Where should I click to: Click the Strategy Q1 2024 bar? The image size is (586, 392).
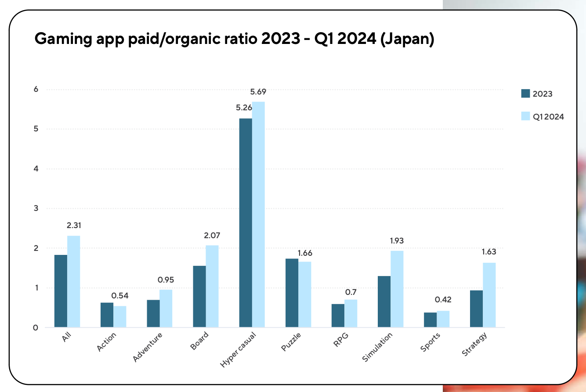[489, 295]
